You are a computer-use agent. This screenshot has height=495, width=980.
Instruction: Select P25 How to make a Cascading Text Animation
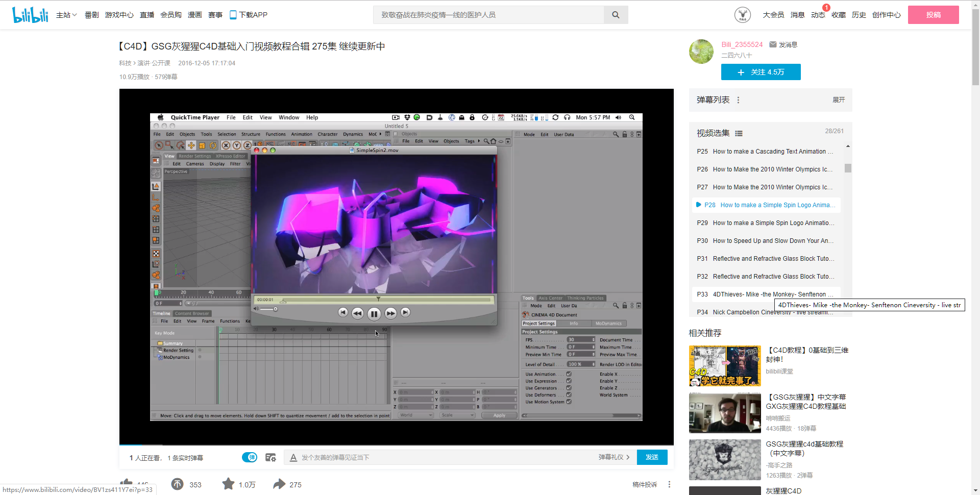[x=766, y=152]
